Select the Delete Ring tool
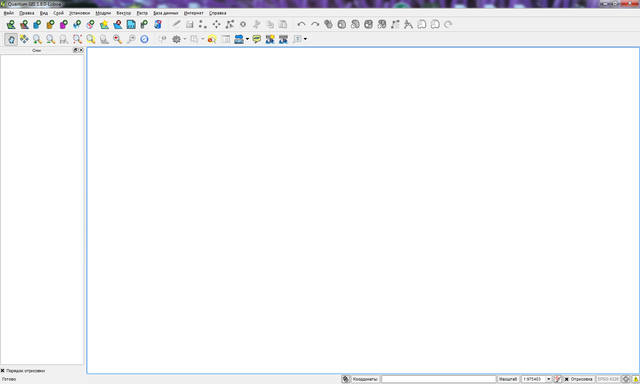The image size is (640, 384). pyautogui.click(x=369, y=24)
